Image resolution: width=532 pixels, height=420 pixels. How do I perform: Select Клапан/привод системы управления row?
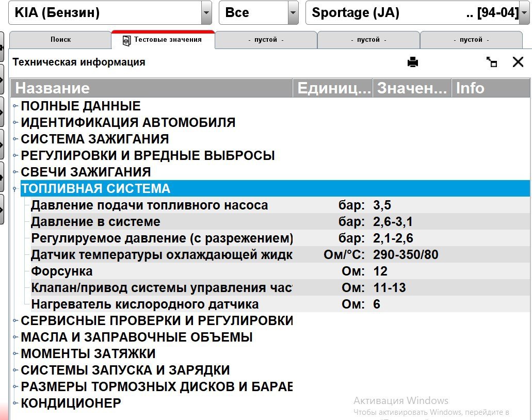pos(280,287)
